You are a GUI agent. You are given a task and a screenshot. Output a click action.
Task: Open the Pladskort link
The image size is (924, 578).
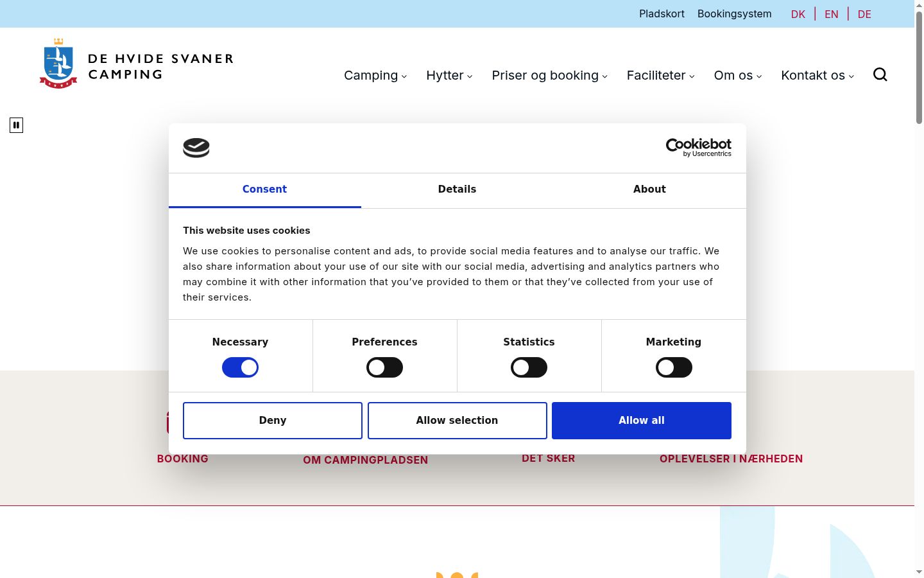click(x=662, y=13)
